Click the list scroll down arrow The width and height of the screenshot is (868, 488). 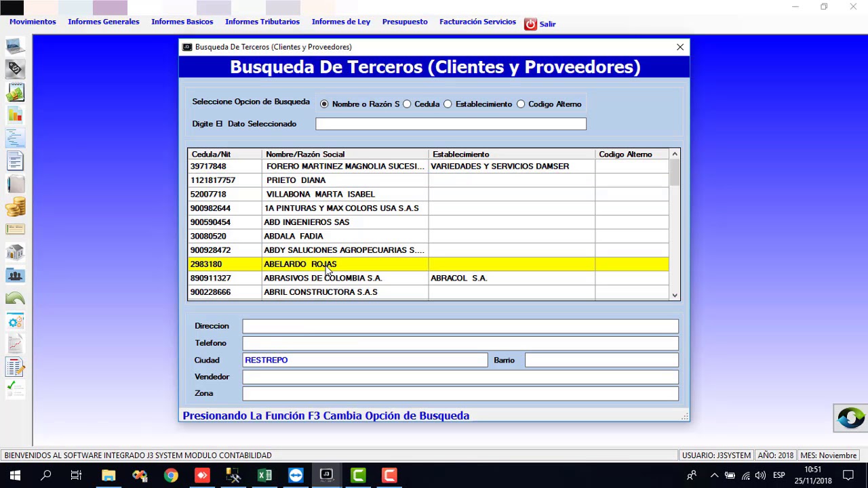click(x=675, y=295)
